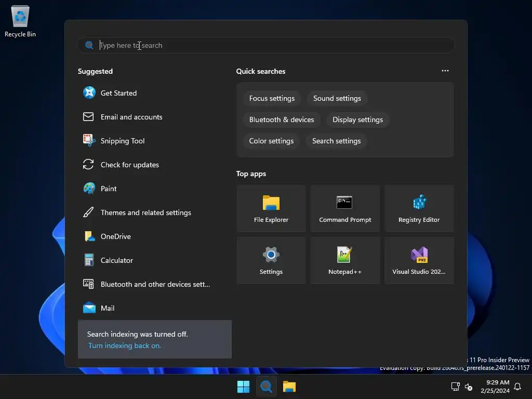
Task: Open File Explorer from the taskbar
Action: [x=289, y=387]
